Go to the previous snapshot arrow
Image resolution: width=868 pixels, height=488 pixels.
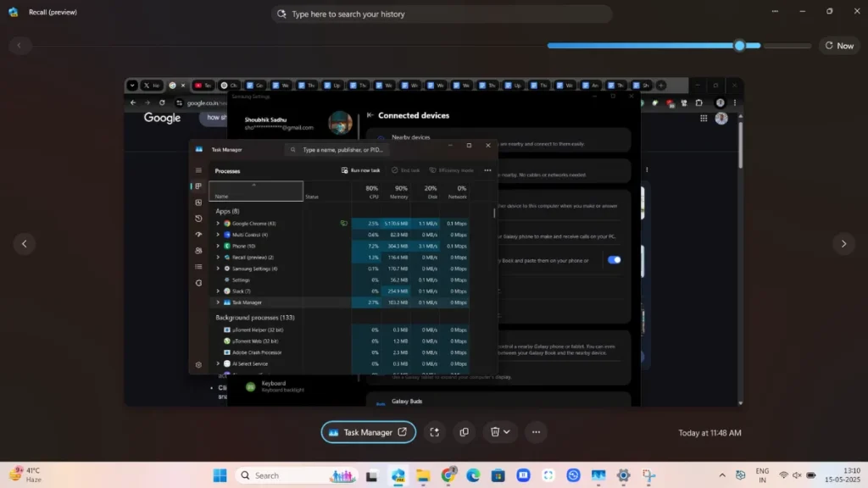25,243
